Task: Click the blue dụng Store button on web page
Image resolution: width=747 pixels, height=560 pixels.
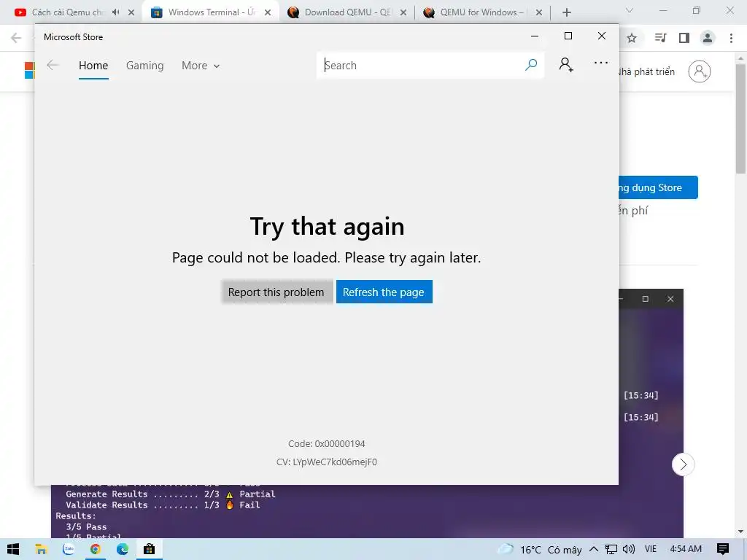Action: click(659, 187)
